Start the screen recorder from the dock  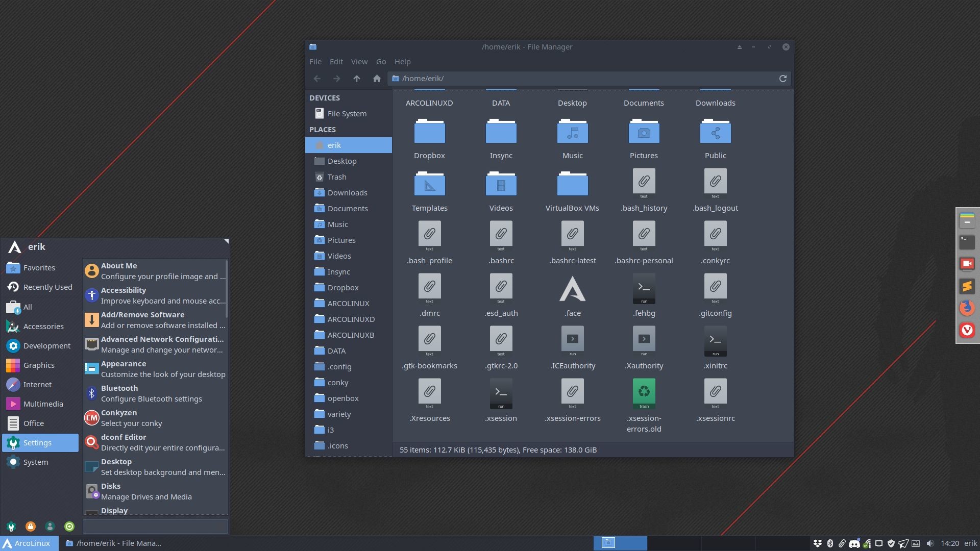point(967,264)
